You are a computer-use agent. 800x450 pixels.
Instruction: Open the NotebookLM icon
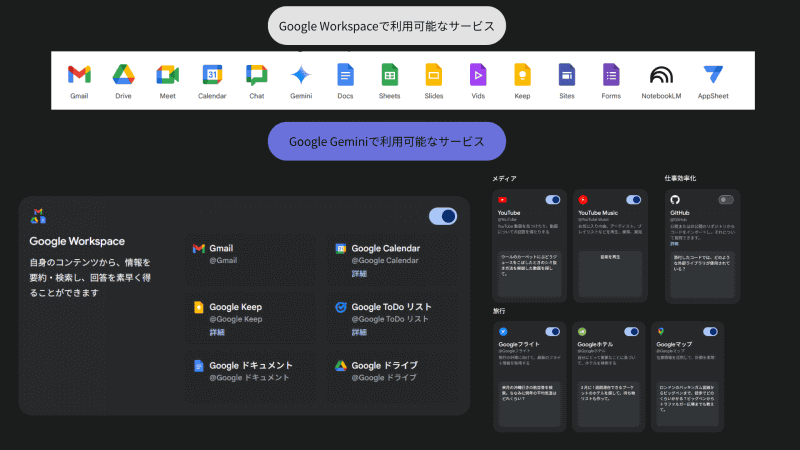point(661,75)
